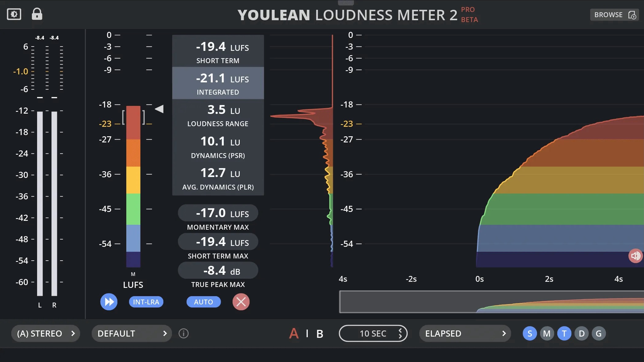Select state A
The width and height of the screenshot is (644, 362).
[294, 333]
